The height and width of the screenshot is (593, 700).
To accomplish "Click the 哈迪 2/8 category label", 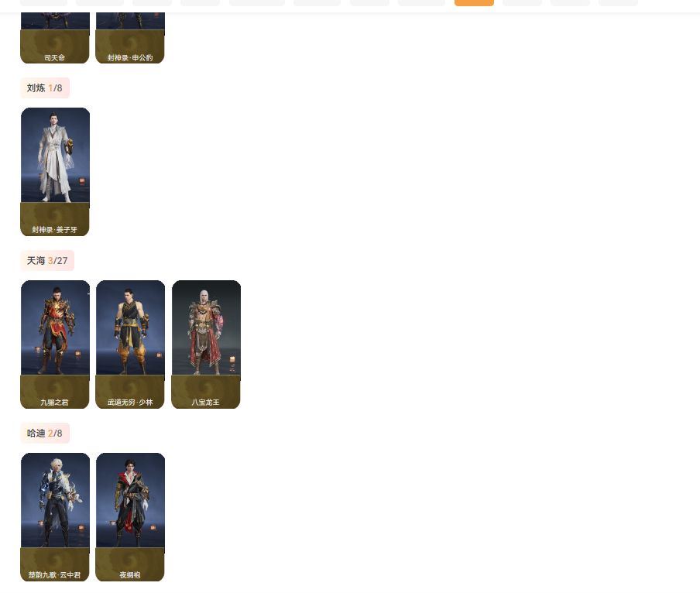I will pos(45,434).
